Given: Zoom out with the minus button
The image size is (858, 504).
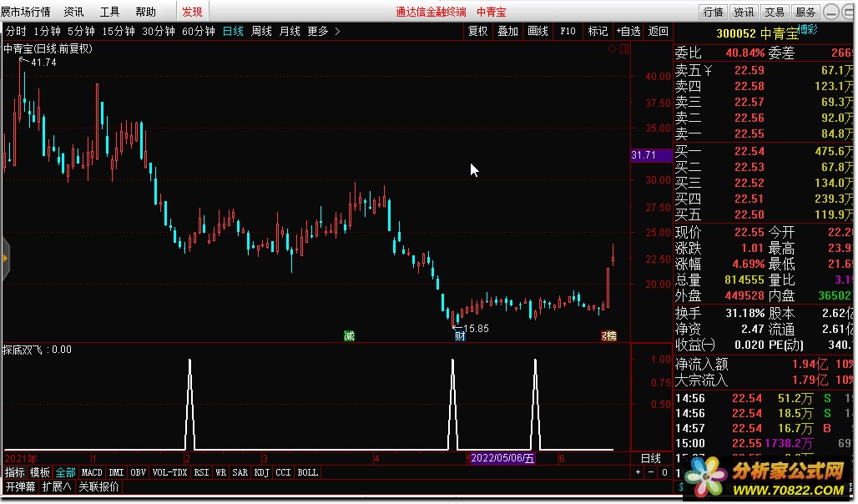Looking at the screenshot, I should 651,472.
